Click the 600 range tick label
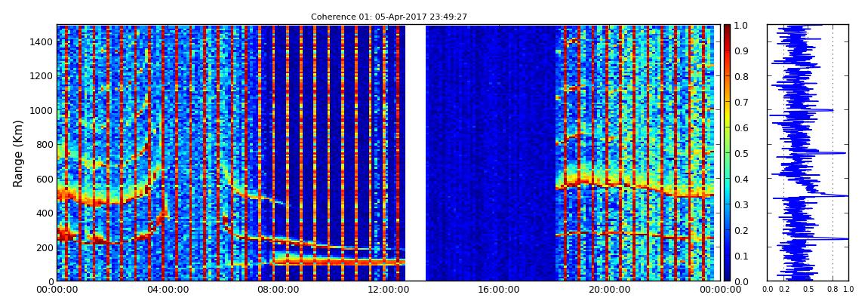This screenshot has width=868, height=307. (x=45, y=179)
